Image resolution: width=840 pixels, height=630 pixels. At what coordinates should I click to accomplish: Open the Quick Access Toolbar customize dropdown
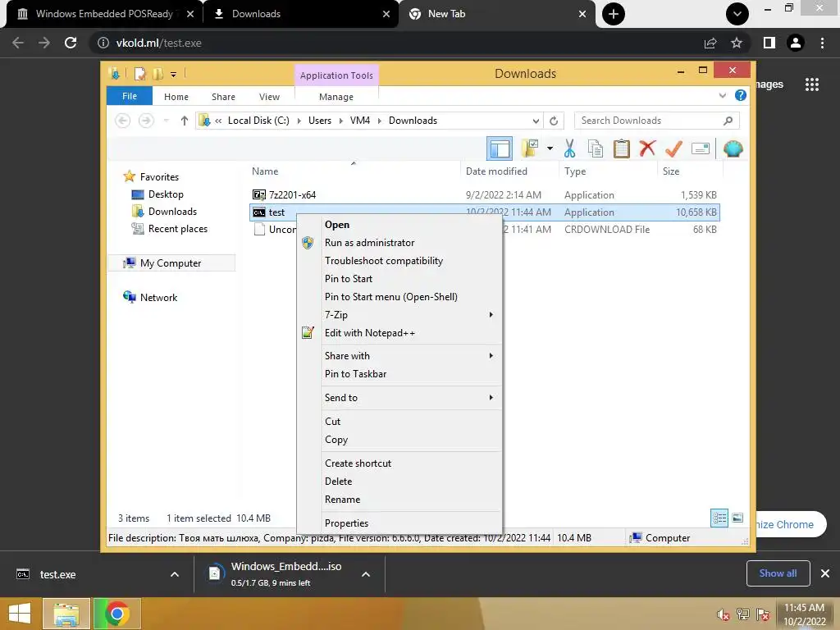click(x=174, y=75)
